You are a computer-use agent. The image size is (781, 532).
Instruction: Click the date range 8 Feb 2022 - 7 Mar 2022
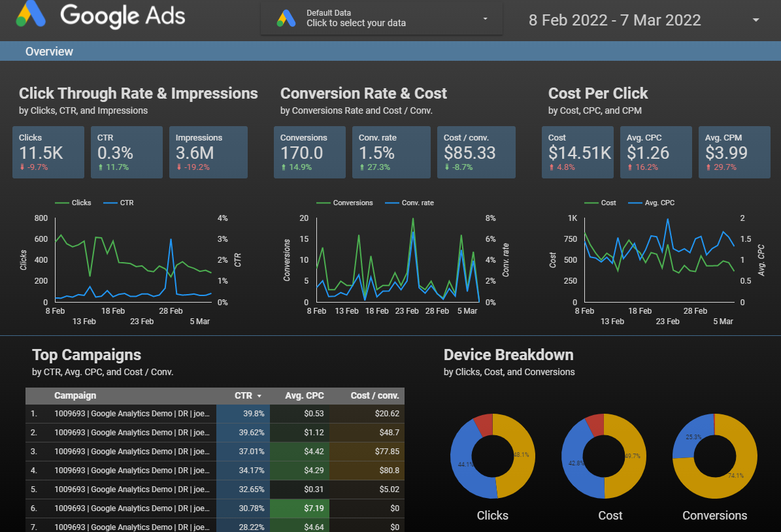pos(614,20)
